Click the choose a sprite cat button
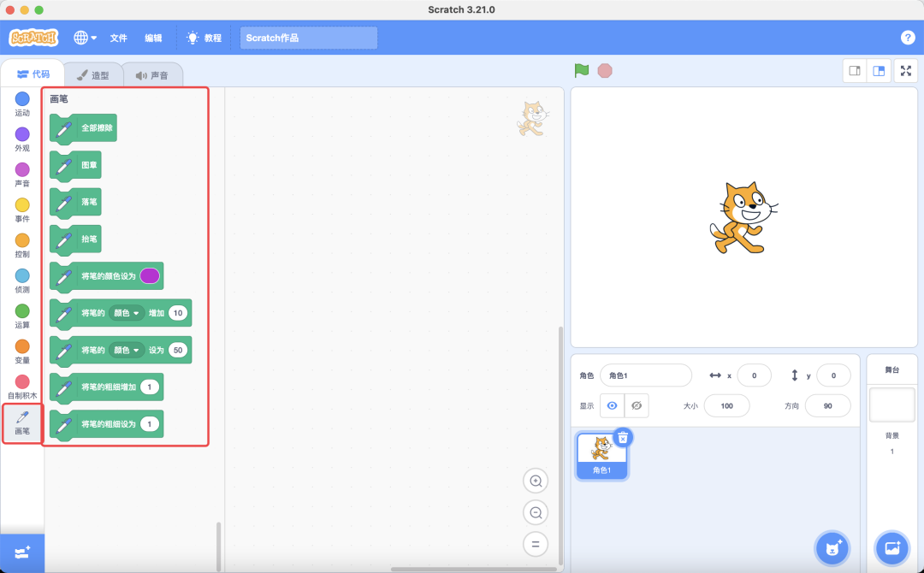924x573 pixels. coord(832,548)
